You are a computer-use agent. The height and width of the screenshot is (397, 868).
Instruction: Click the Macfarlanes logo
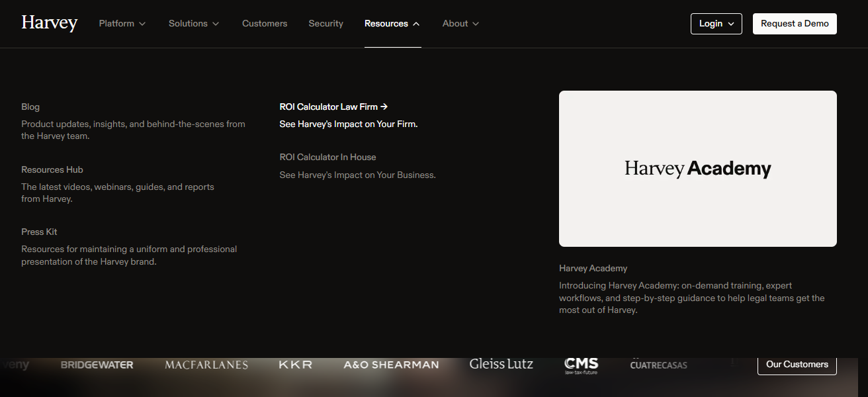coord(206,365)
